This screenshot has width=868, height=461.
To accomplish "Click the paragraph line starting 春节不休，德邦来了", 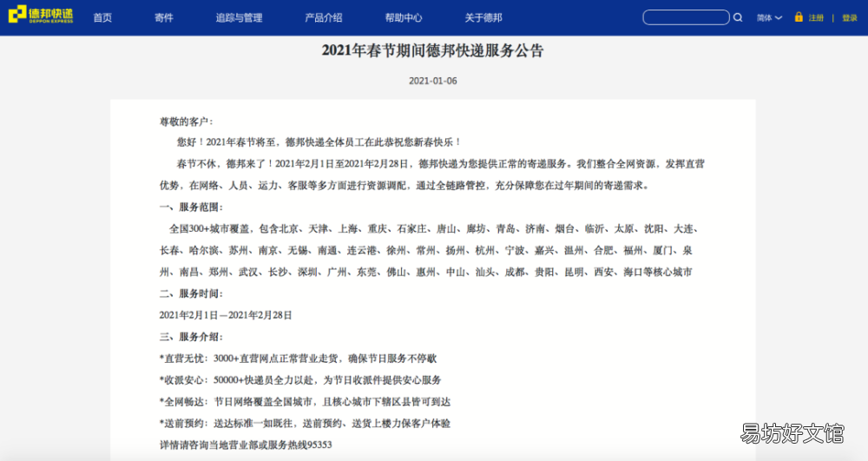I will click(441, 164).
